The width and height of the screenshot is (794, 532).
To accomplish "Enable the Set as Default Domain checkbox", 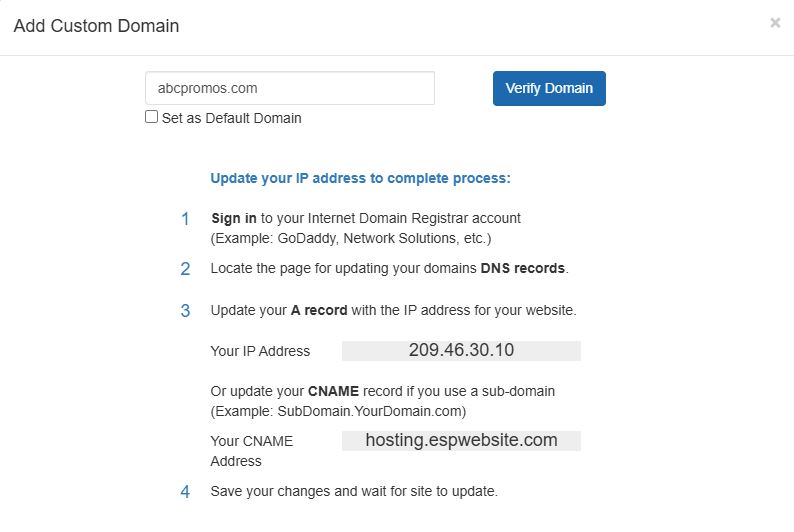I will (152, 117).
